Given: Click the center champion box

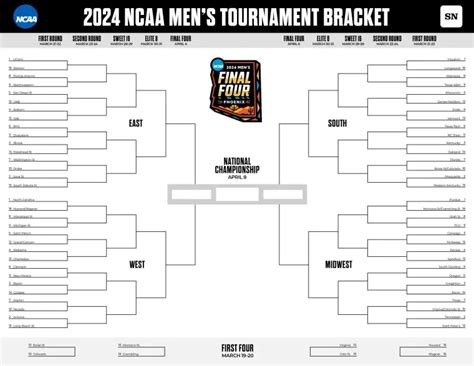Looking at the screenshot, I should pos(237,194).
